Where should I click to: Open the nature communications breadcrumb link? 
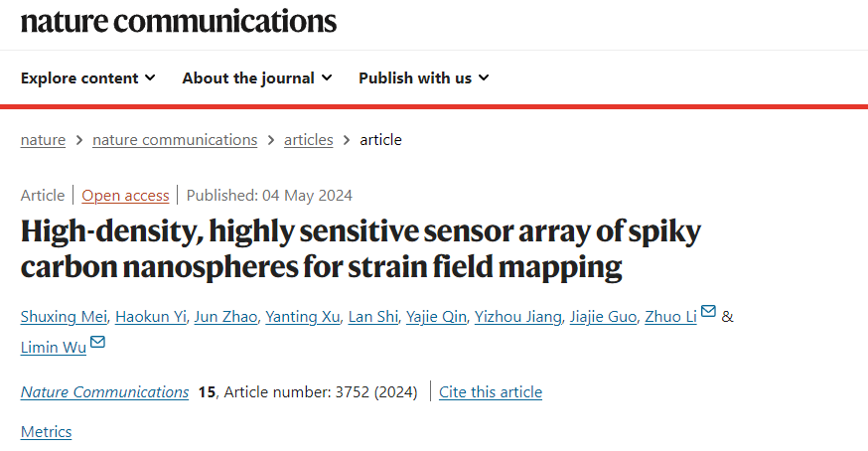tap(175, 140)
